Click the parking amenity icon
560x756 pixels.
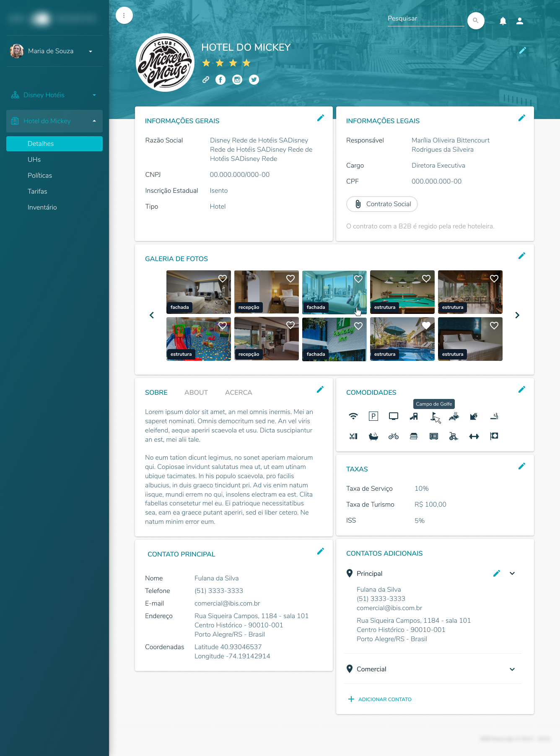click(373, 416)
